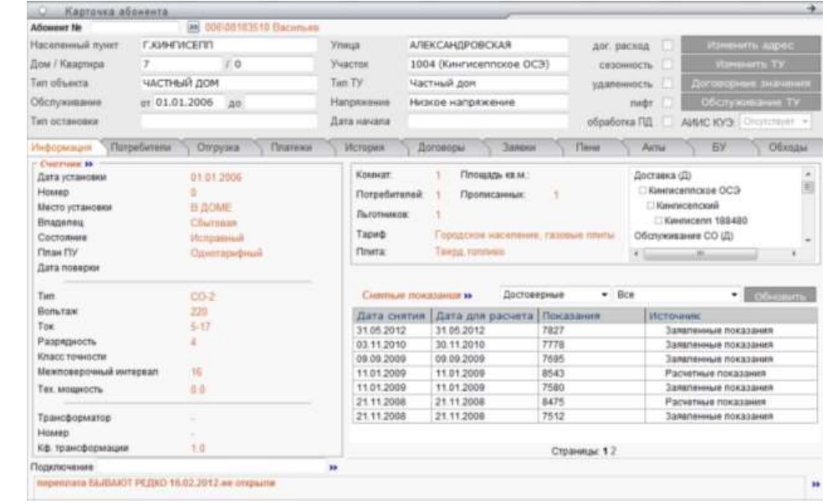Toggle the дог. расход checkbox
Screen dimensions: 827x504
667,45
